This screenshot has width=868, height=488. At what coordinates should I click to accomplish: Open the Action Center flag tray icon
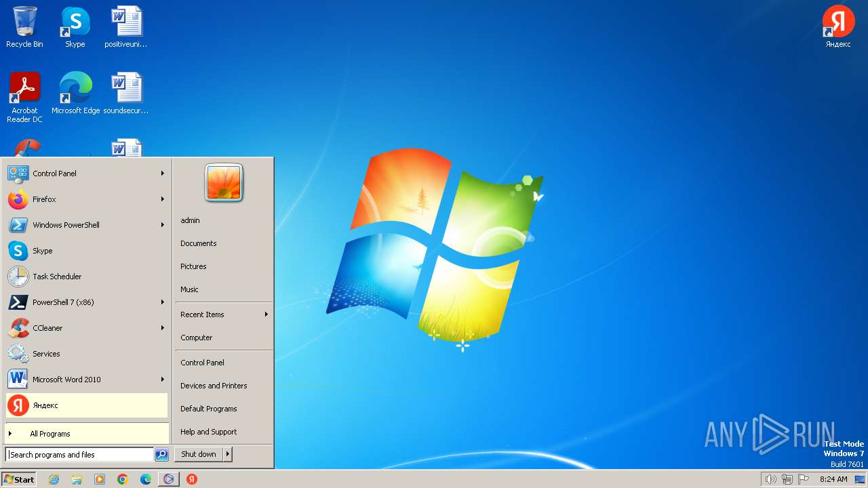coord(804,479)
